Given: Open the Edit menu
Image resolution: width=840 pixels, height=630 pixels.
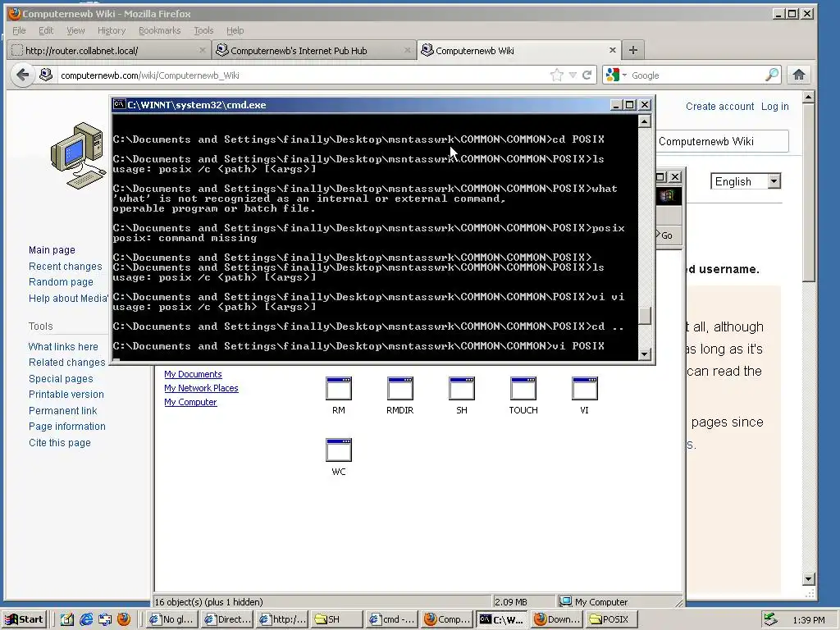Looking at the screenshot, I should [46, 30].
